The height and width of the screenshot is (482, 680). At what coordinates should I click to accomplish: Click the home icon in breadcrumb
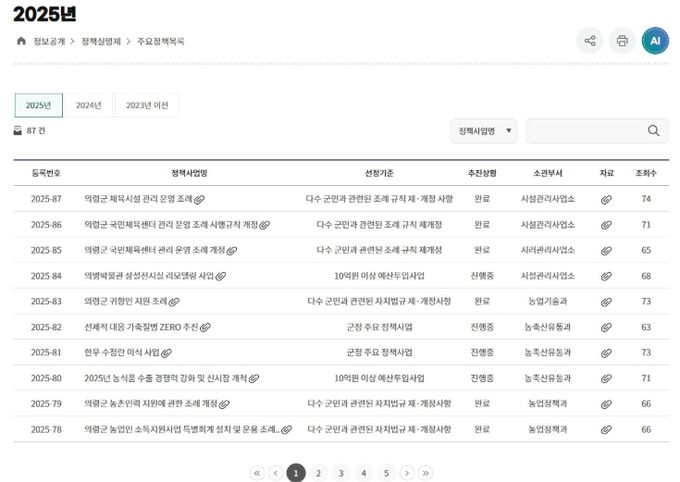click(x=21, y=41)
